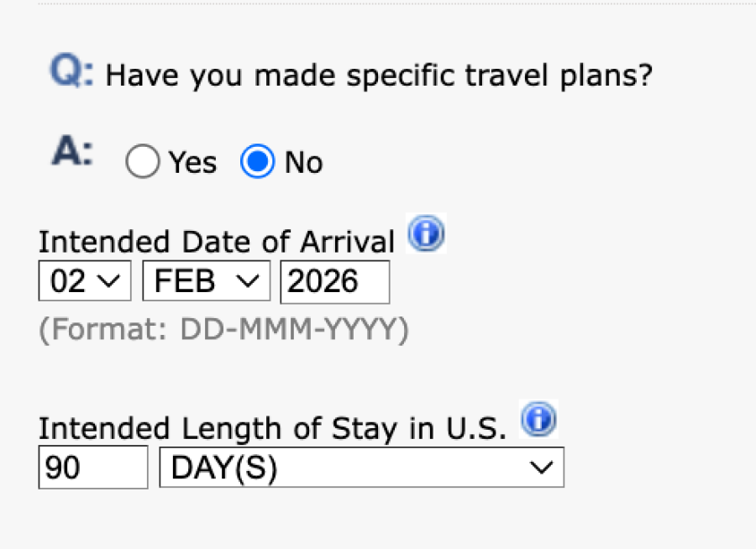Click the "Intended Date of Arrival" label
756x549 pixels.
click(x=216, y=242)
